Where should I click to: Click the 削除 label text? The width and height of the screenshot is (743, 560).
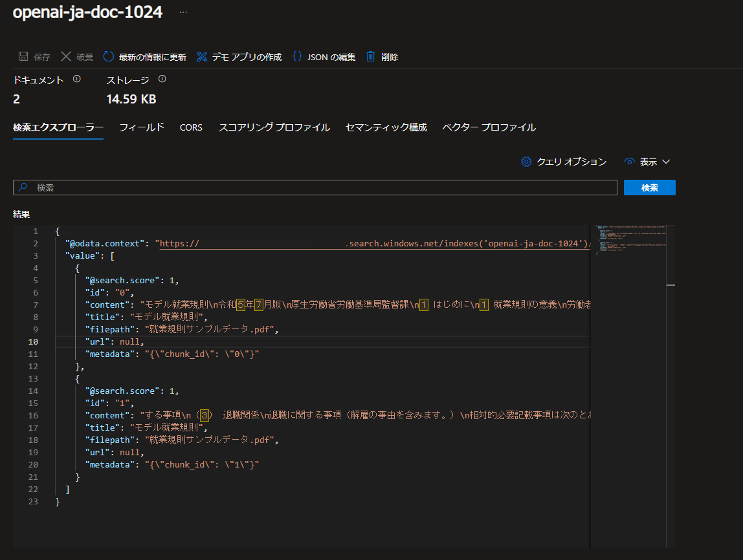pos(390,57)
